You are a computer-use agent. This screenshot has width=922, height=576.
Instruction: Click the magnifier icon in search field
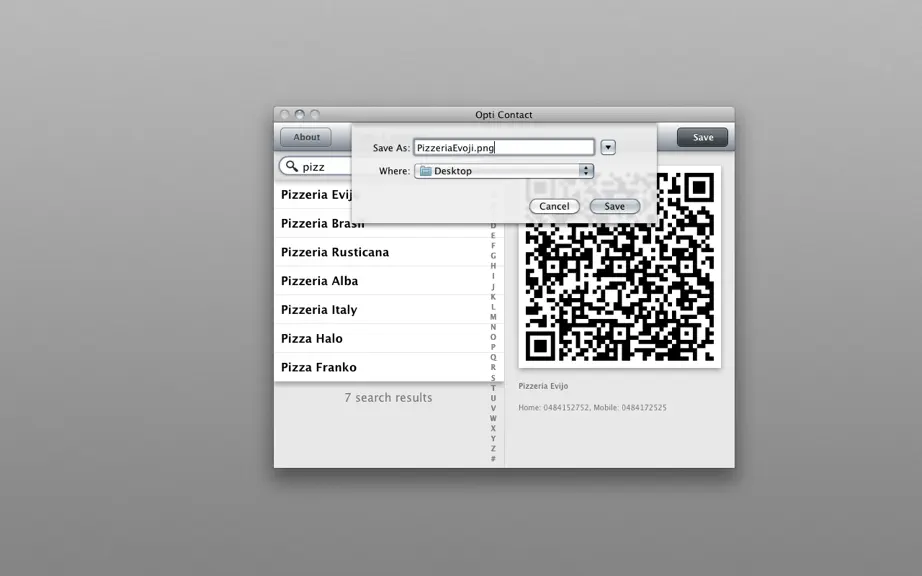pos(292,166)
